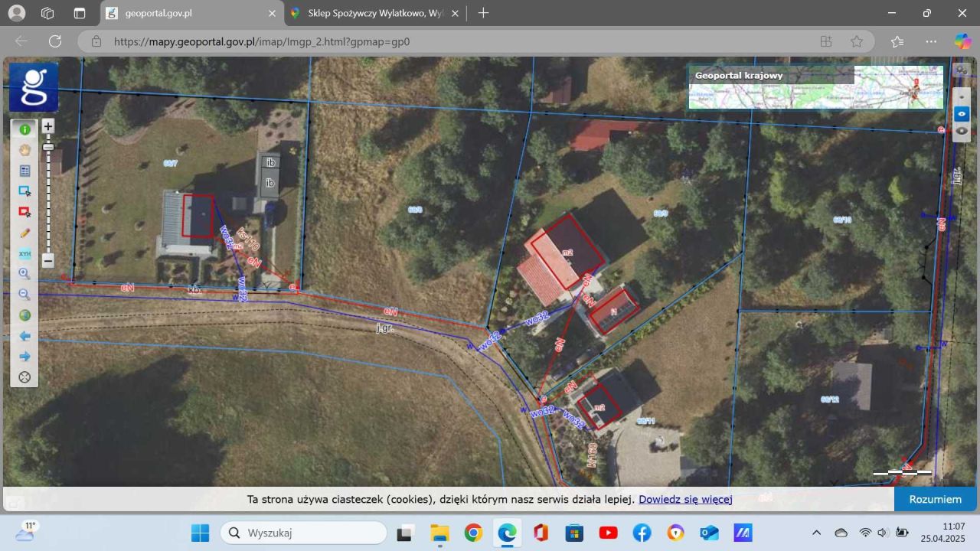Select the info identify tool
Image resolution: width=980 pixels, height=551 pixels.
pos(24,129)
